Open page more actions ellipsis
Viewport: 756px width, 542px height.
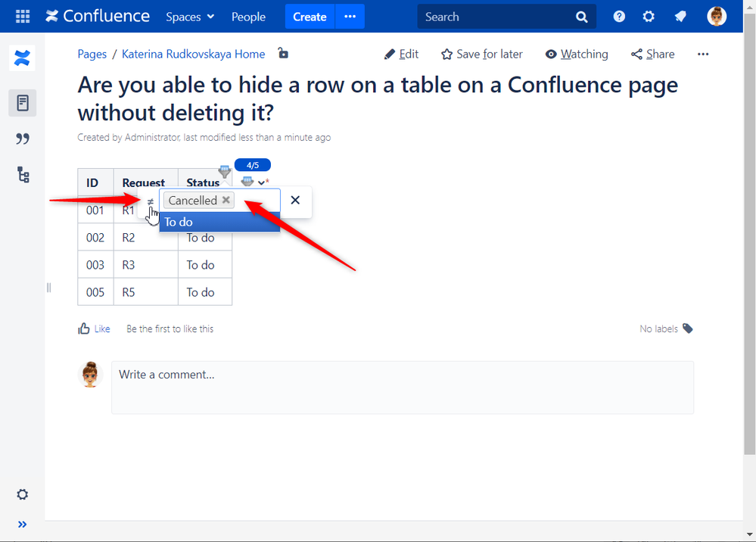pyautogui.click(x=703, y=54)
